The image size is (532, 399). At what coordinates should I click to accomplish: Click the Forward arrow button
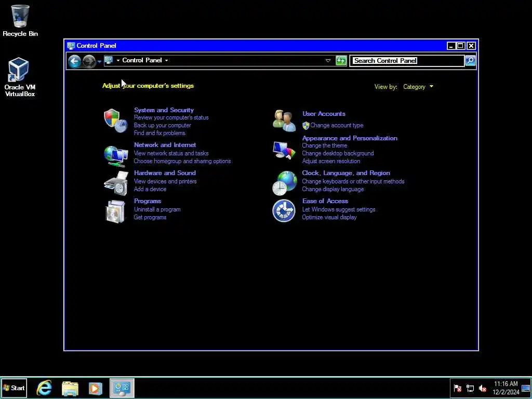(89, 61)
